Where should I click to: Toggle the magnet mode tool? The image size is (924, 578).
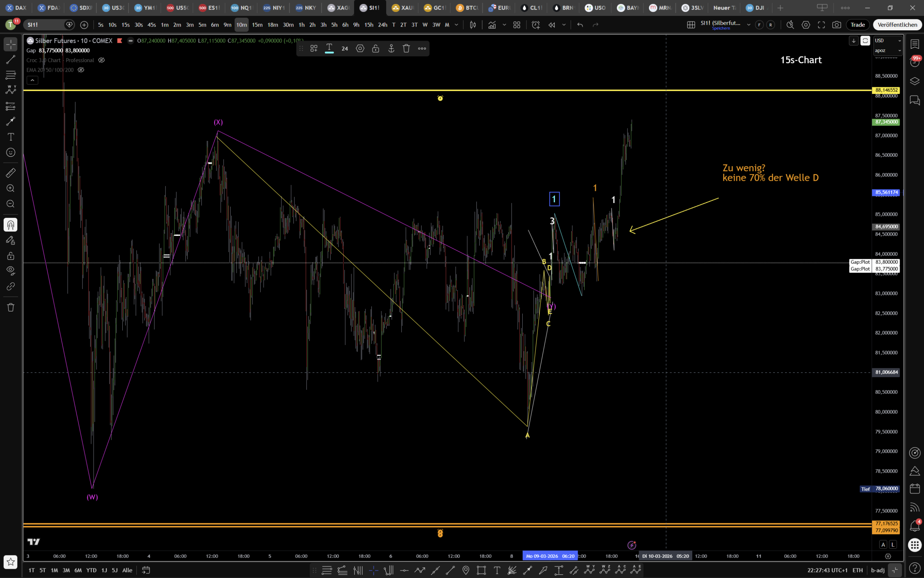[x=10, y=225]
